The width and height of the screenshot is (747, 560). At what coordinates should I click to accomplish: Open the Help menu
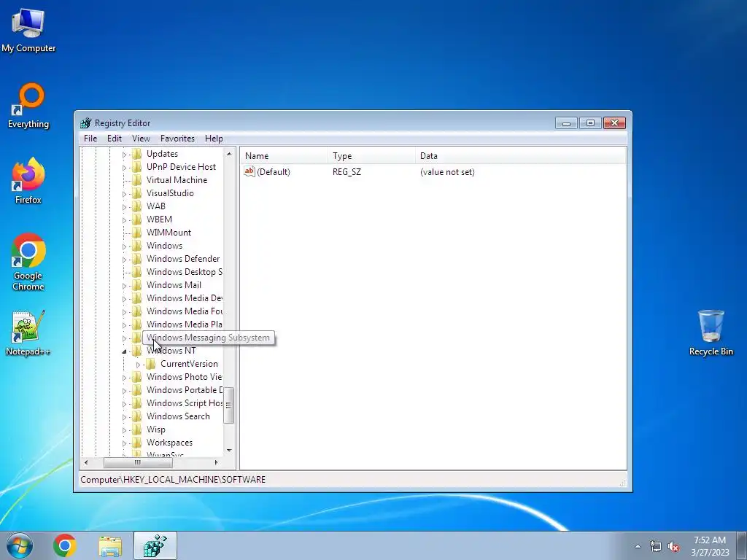pyautogui.click(x=214, y=139)
